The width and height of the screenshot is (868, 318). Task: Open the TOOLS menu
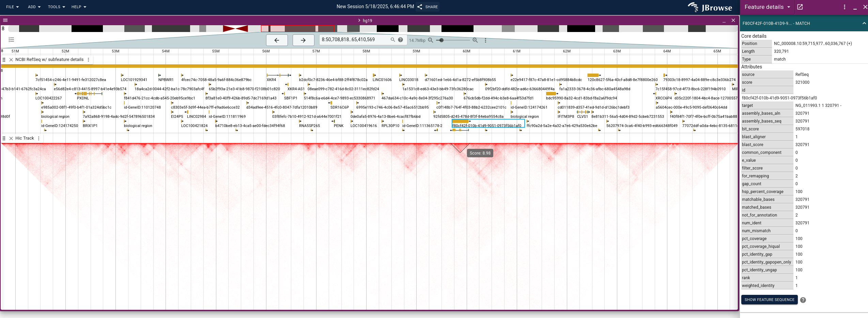(x=56, y=6)
